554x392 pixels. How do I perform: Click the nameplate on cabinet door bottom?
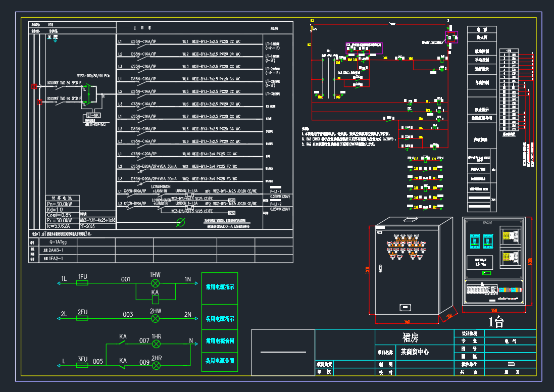tap(405, 308)
